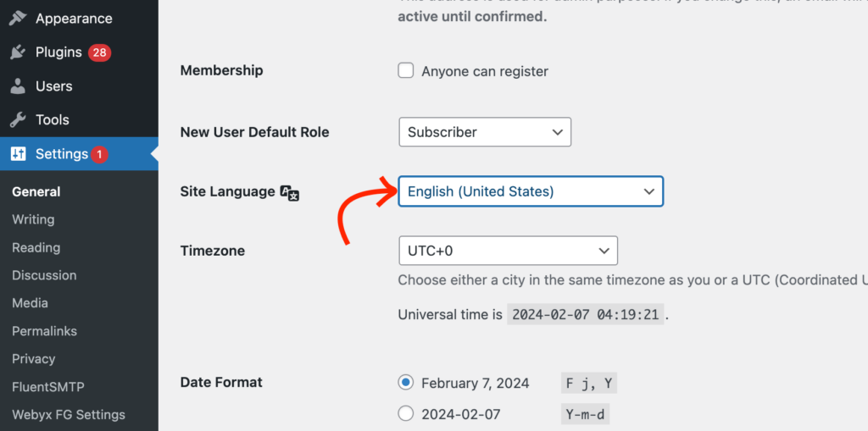
Task: Open Webyx FG Settings link
Action: point(69,414)
